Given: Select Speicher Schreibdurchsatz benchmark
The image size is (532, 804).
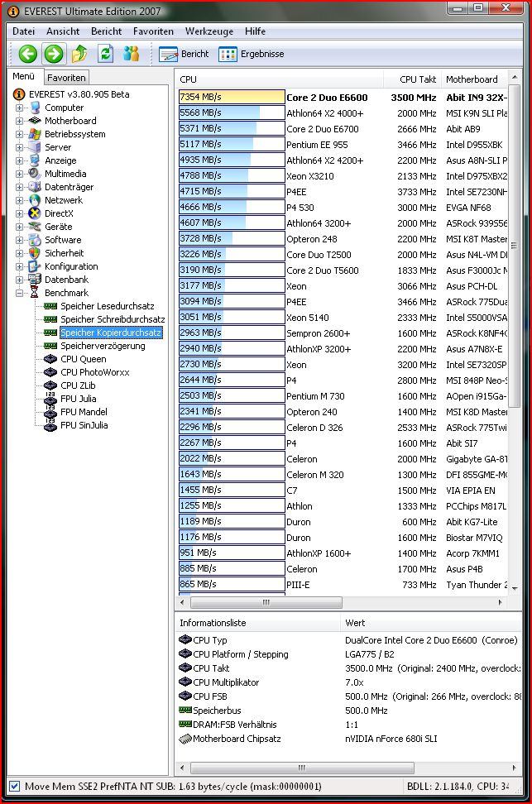Looking at the screenshot, I should [x=113, y=319].
